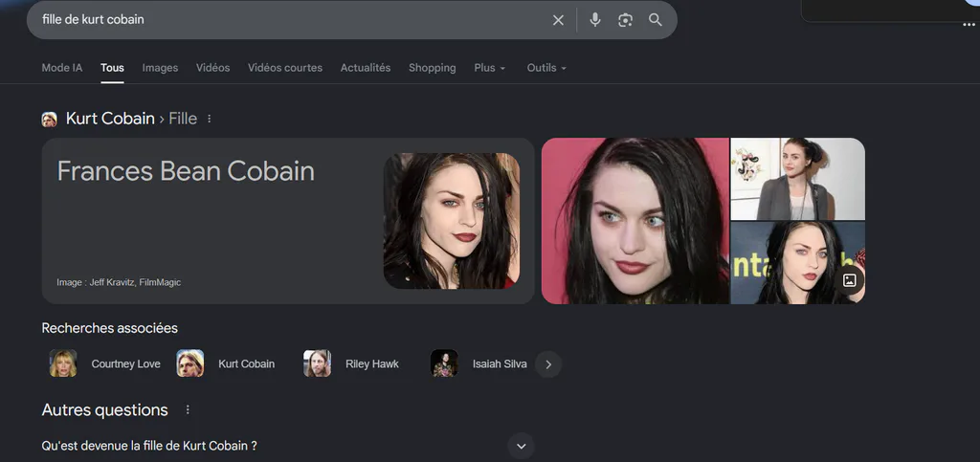Select the Courtney Love related search
Viewport: 980px width, 462px height.
pos(105,364)
